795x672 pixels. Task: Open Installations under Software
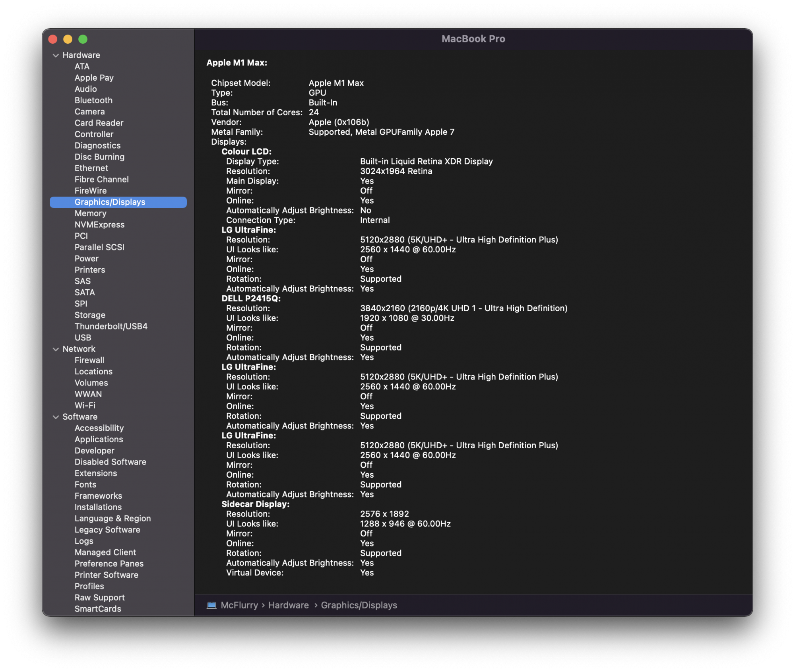click(98, 507)
